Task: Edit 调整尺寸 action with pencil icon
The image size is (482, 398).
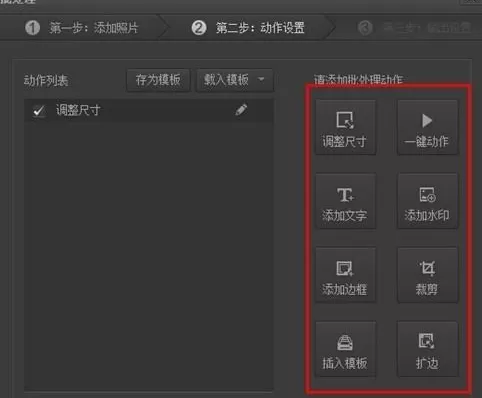Action: pyautogui.click(x=241, y=110)
